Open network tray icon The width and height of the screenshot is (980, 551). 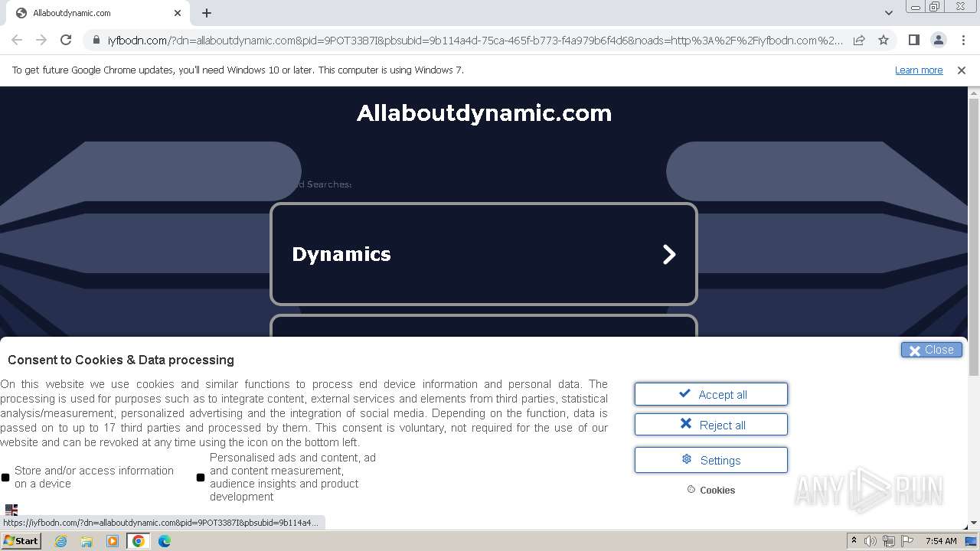pyautogui.click(x=889, y=541)
